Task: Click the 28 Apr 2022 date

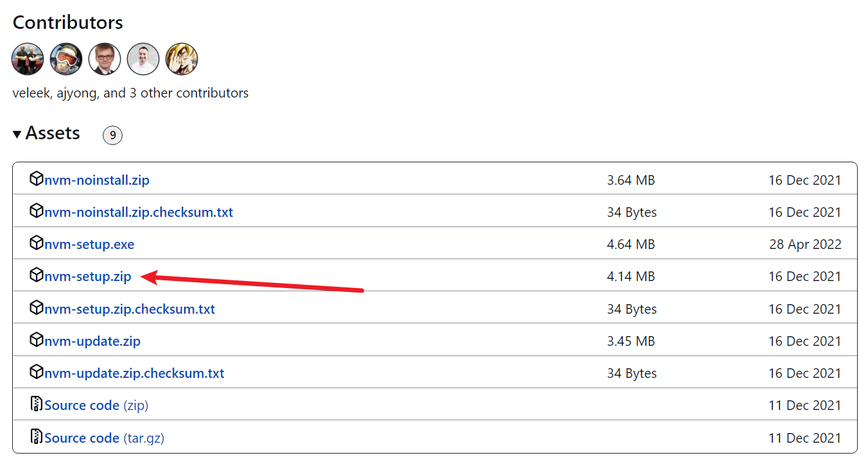Action: [805, 244]
